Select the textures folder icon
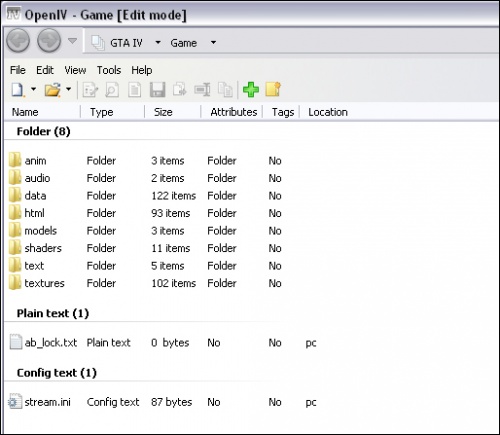 (15, 282)
